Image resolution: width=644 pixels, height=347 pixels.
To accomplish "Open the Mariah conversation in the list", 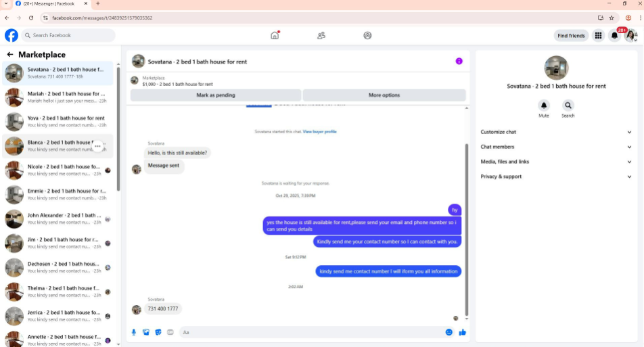I will 58,97.
